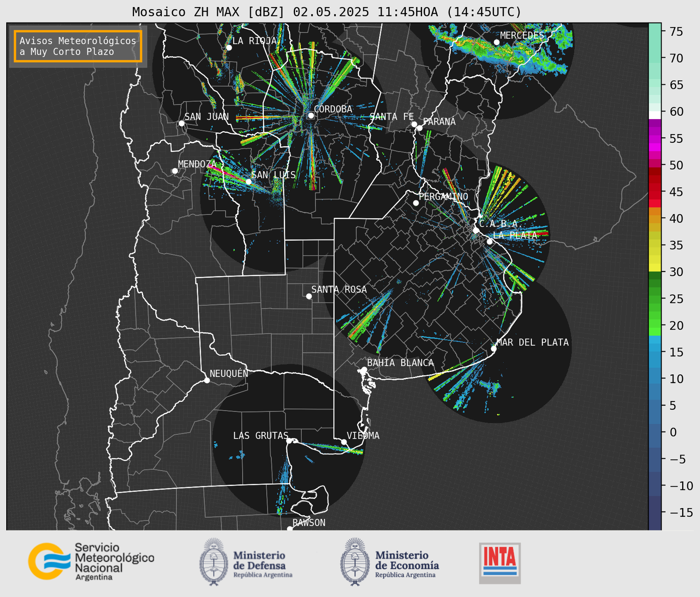Click the Avisos Meteorológicos a Muy Corto Plazo box
Screen dimensions: 700x597
coord(78,46)
